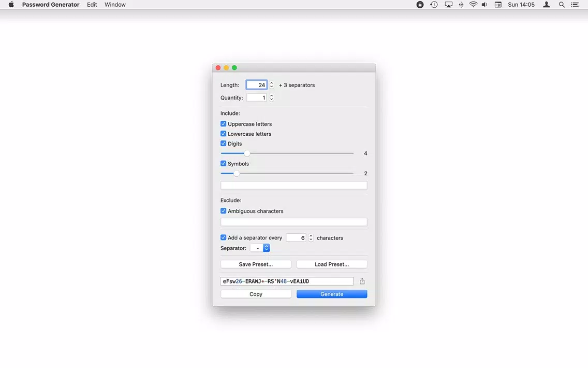Click the separator interval stepper
Image resolution: width=588 pixels, height=368 pixels.
[311, 238]
